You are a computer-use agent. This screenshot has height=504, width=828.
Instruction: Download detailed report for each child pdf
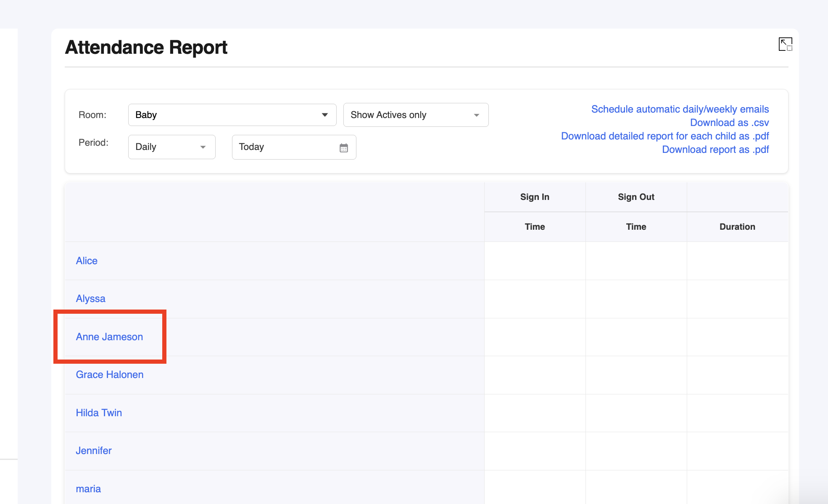coord(665,136)
